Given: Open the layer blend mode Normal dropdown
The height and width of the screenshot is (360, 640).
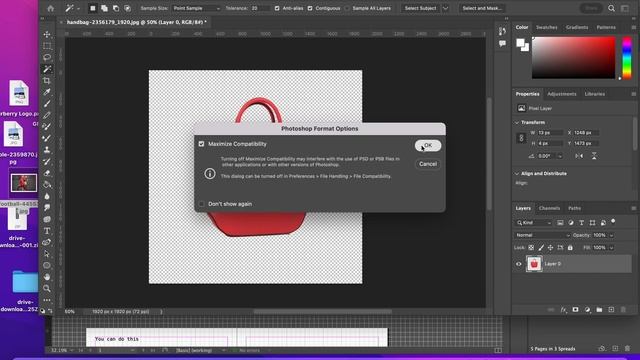Looking at the screenshot, I should point(542,235).
